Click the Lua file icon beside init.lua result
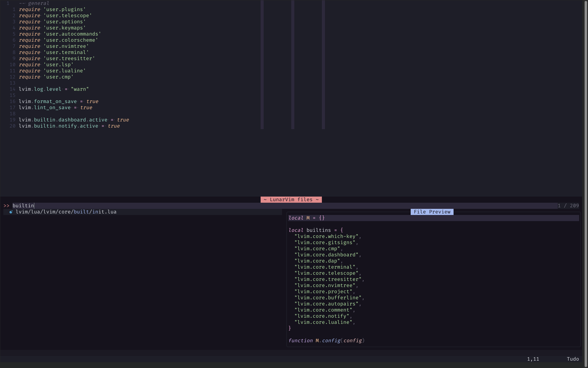 tap(11, 212)
